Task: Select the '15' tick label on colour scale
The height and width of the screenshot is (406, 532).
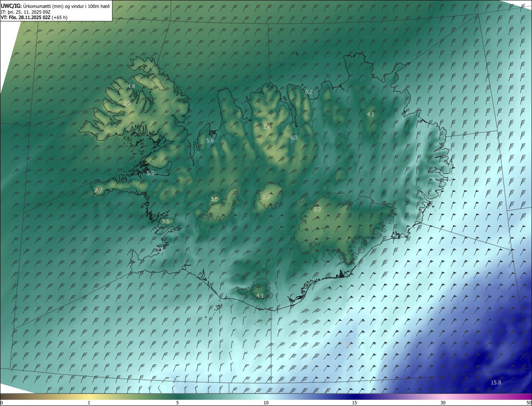Action: click(x=355, y=403)
